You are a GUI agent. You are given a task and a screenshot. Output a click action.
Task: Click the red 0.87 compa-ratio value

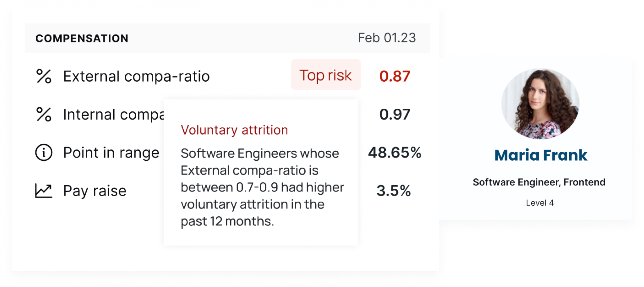[394, 76]
